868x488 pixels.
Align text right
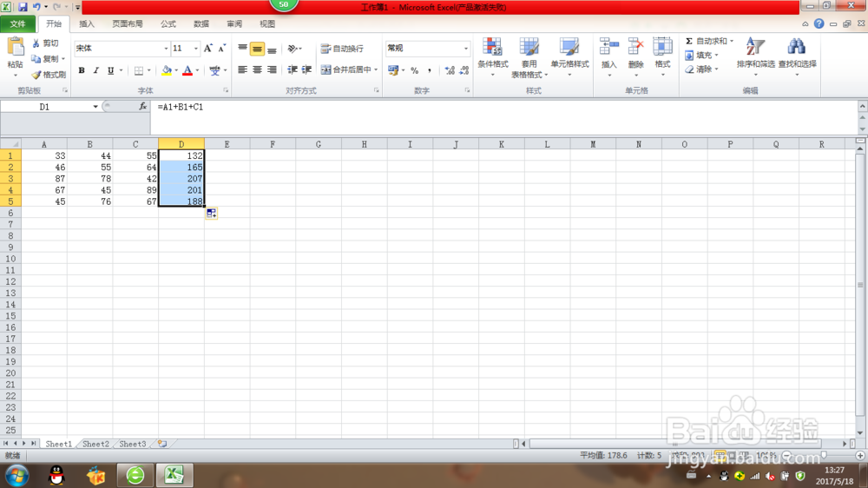click(x=272, y=69)
